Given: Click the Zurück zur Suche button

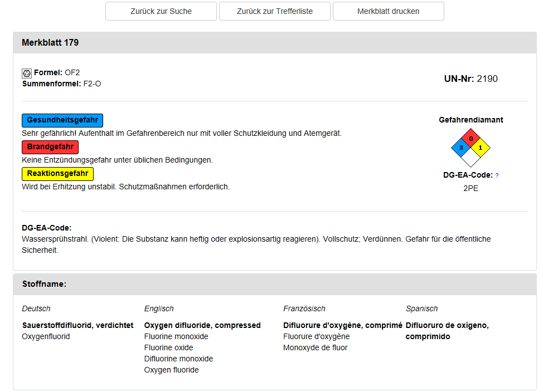Looking at the screenshot, I should tap(161, 11).
